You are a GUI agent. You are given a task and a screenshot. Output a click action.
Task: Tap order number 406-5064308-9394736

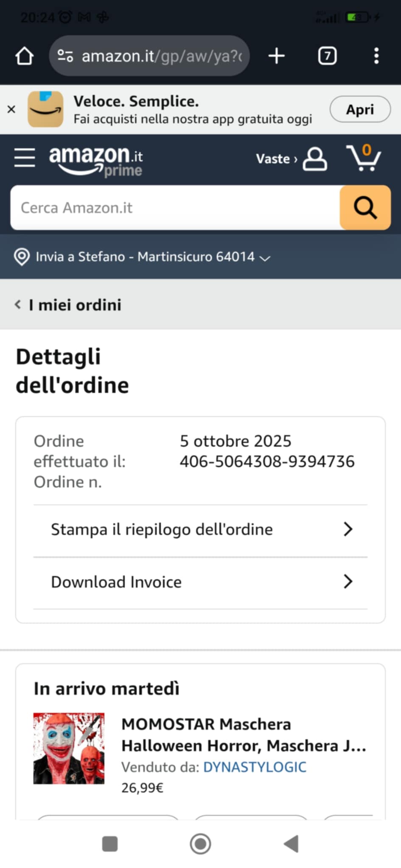click(267, 462)
